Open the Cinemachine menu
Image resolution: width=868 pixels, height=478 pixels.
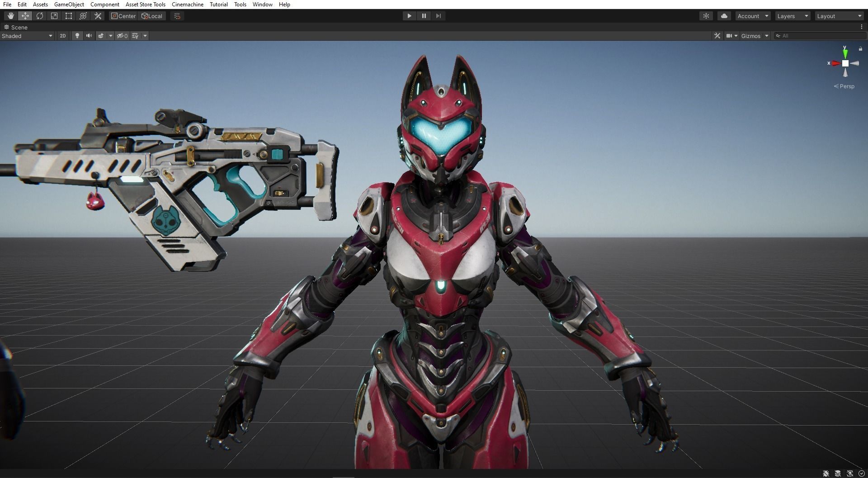tap(188, 4)
